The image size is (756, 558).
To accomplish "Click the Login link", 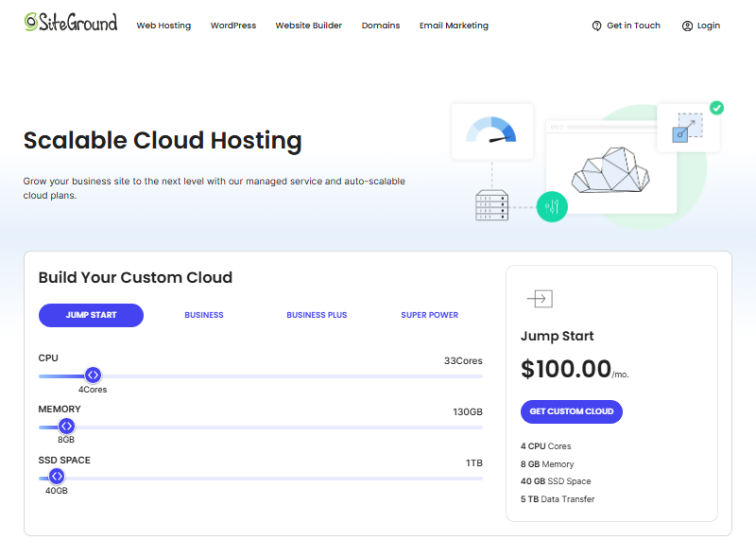I will [x=707, y=26].
